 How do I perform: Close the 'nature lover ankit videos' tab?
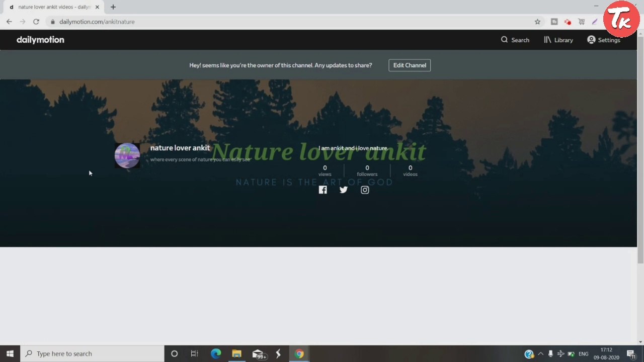click(x=97, y=7)
